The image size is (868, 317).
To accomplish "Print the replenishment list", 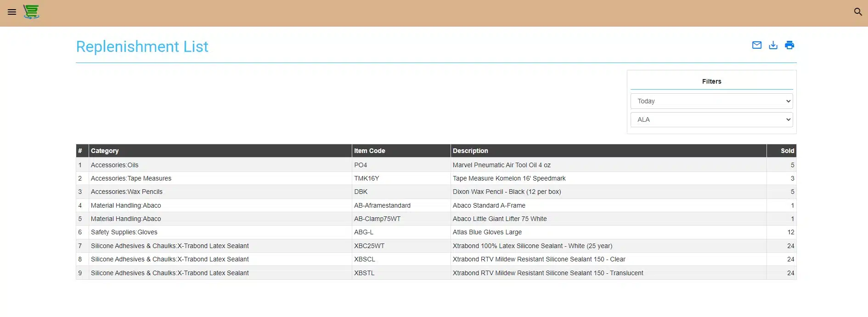I will coord(789,45).
